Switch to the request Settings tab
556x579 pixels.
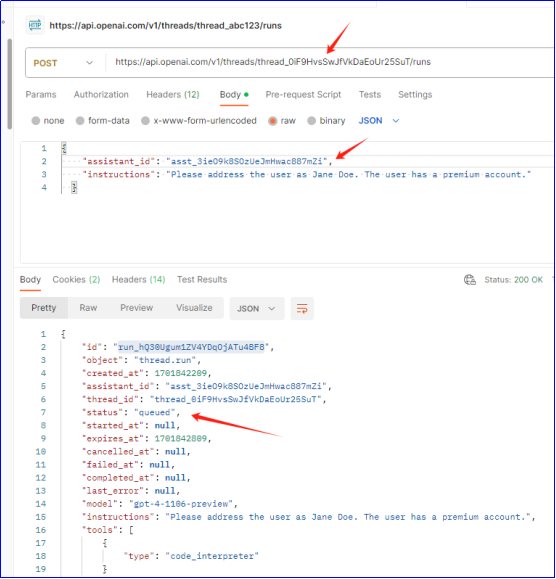point(415,95)
